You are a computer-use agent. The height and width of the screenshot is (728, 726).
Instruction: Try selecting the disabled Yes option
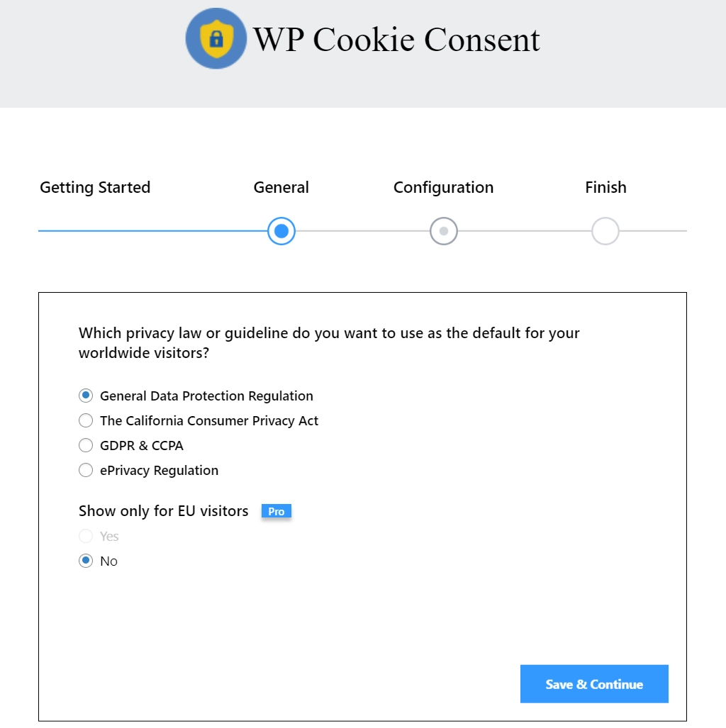pos(86,536)
